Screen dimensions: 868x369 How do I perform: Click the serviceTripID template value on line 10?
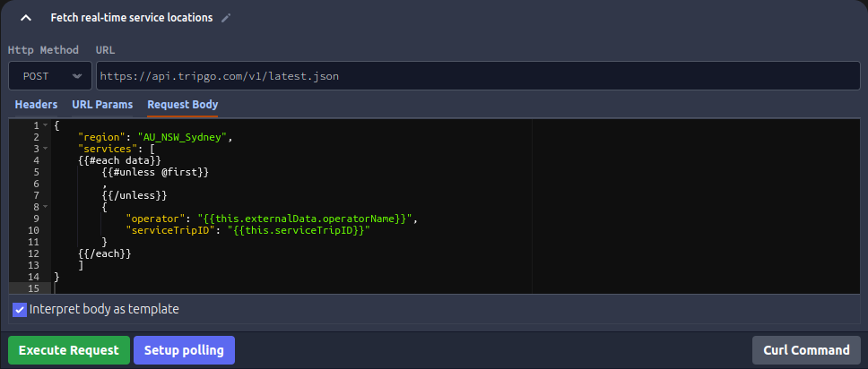pos(296,230)
